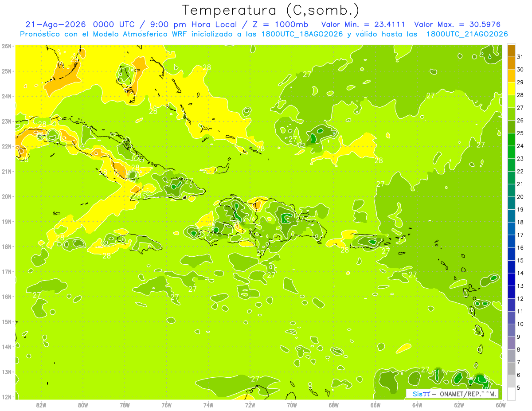
Task: Click the latitude label "24N"
Action: pyautogui.click(x=6, y=96)
